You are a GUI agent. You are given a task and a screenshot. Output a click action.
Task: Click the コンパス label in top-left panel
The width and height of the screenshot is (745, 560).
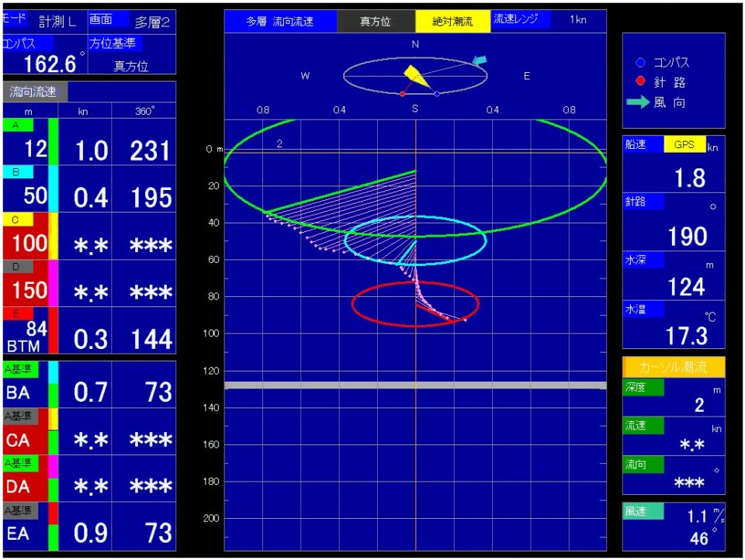(27, 43)
